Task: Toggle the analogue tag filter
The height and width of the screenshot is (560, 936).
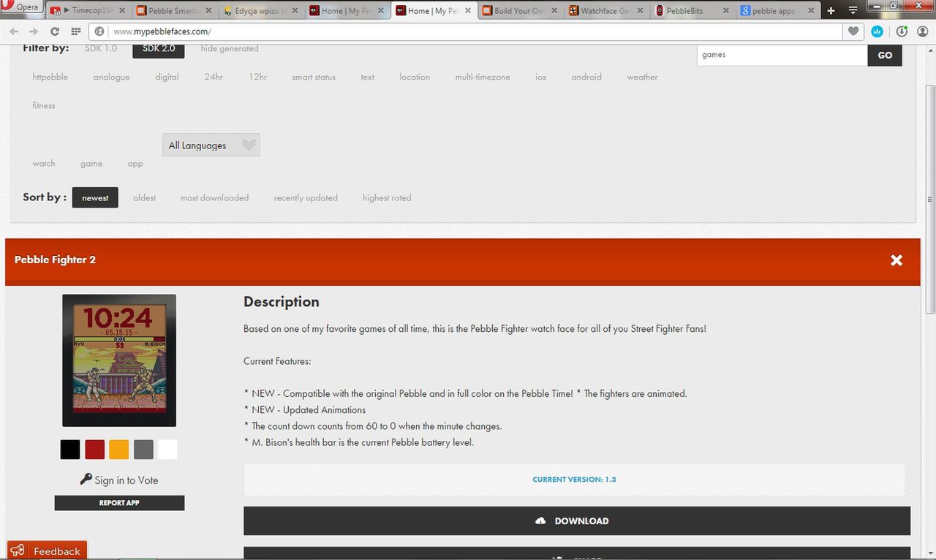Action: pos(111,77)
